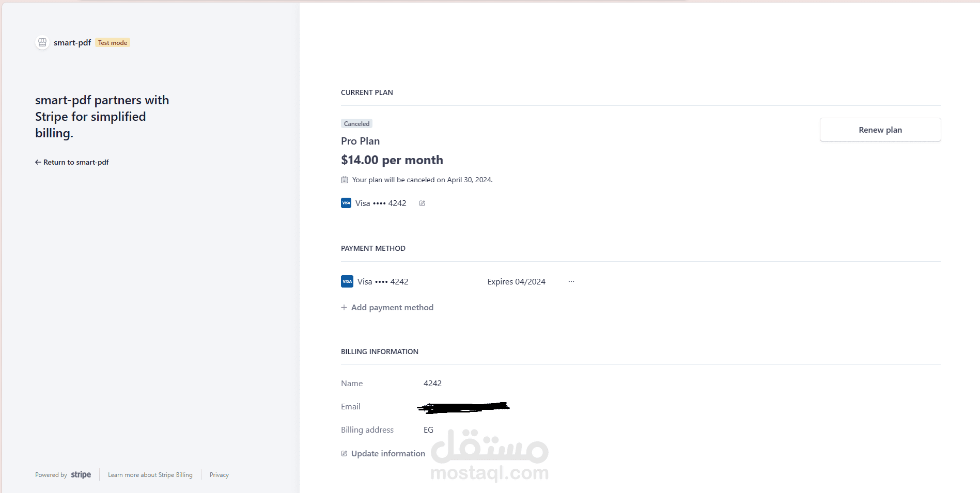Click the plus icon for Add payment method
This screenshot has height=493, width=980.
click(x=344, y=308)
